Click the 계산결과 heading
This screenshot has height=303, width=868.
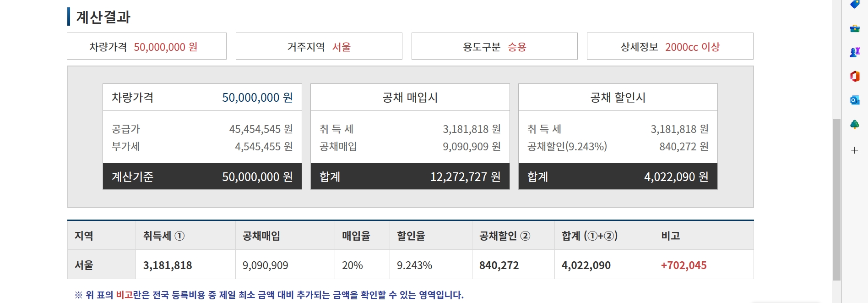(x=103, y=17)
